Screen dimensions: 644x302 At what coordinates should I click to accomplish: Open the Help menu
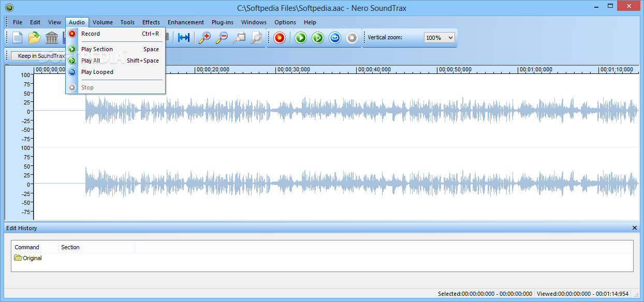310,22
